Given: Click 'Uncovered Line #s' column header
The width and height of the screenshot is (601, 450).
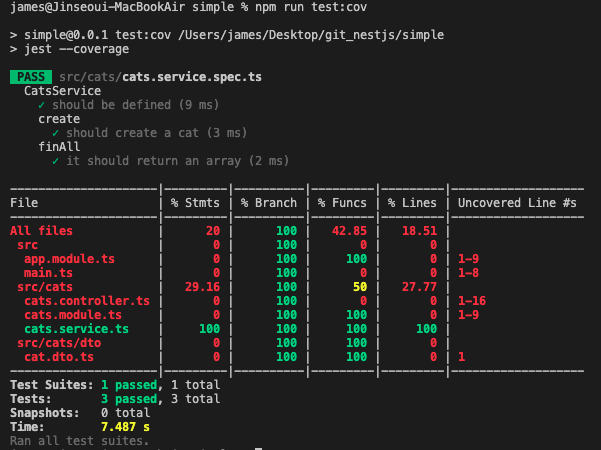Looking at the screenshot, I should (517, 203).
